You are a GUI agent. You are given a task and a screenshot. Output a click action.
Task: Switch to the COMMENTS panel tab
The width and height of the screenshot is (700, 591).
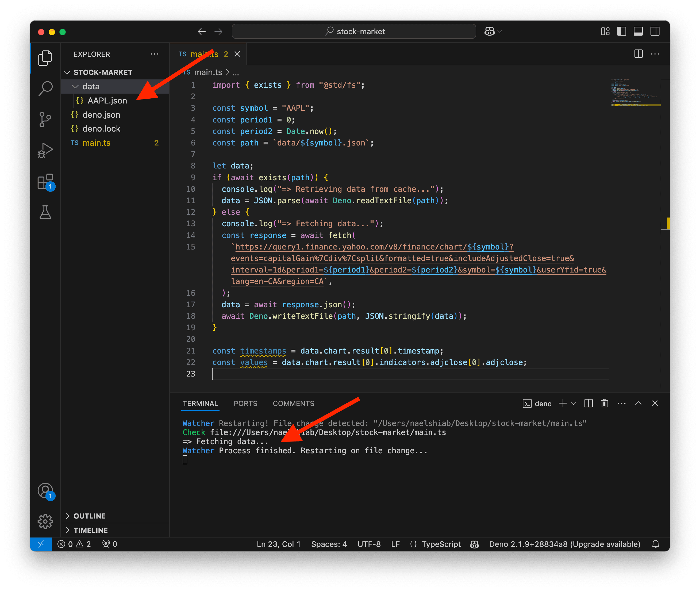coord(293,403)
